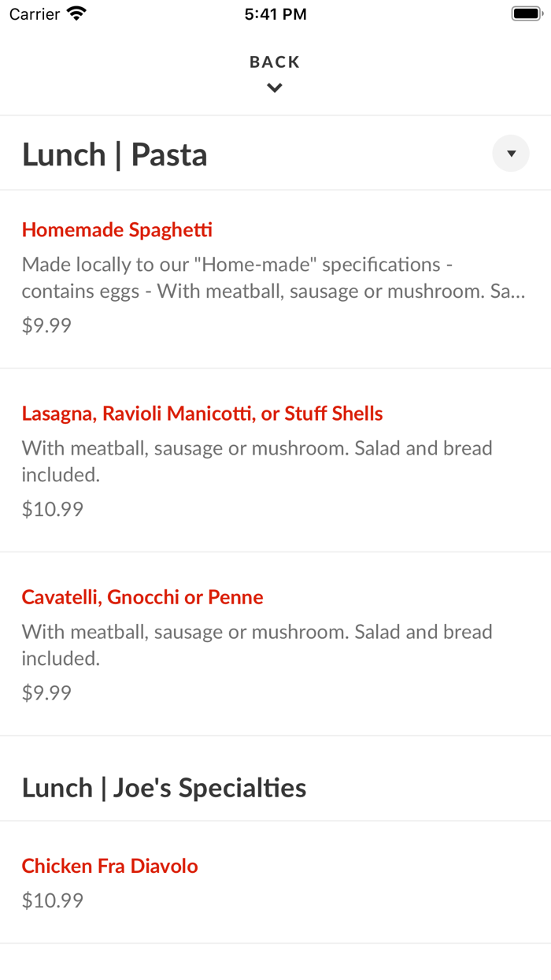This screenshot has width=551, height=980.
Task: Open Lasagna, Ravioli Manicotti, or Stuff Shells
Action: [x=202, y=413]
